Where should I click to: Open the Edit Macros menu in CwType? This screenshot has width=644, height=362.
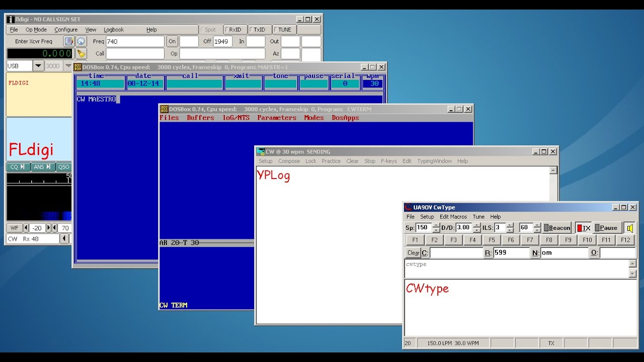tap(453, 217)
